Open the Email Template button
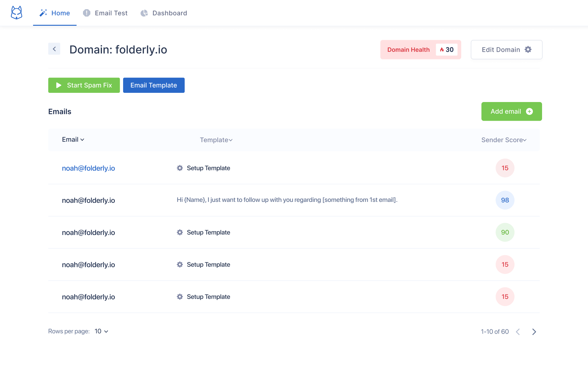This screenshot has height=375, width=588. coord(154,85)
